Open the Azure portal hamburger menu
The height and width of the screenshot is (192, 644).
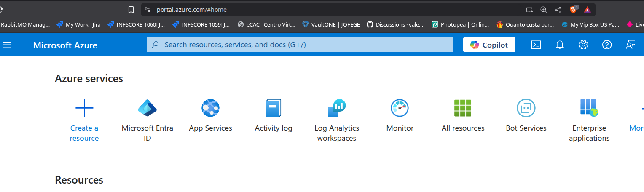(x=7, y=45)
